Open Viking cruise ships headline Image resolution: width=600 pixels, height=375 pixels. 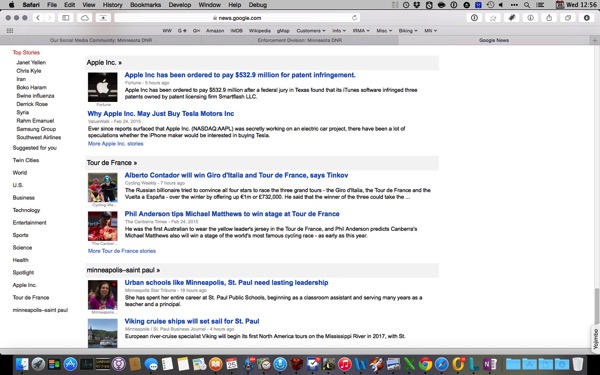pyautogui.click(x=192, y=321)
